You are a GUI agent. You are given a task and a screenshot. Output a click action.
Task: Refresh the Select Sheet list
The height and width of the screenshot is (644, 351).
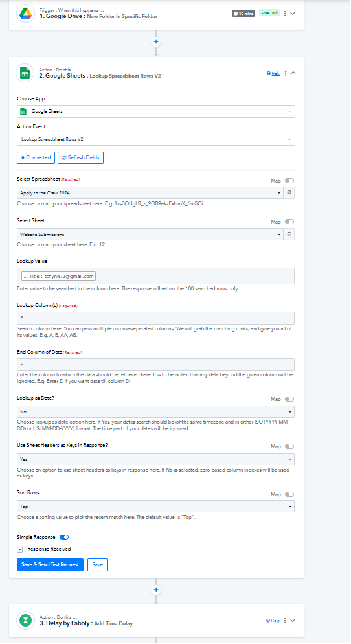click(289, 234)
